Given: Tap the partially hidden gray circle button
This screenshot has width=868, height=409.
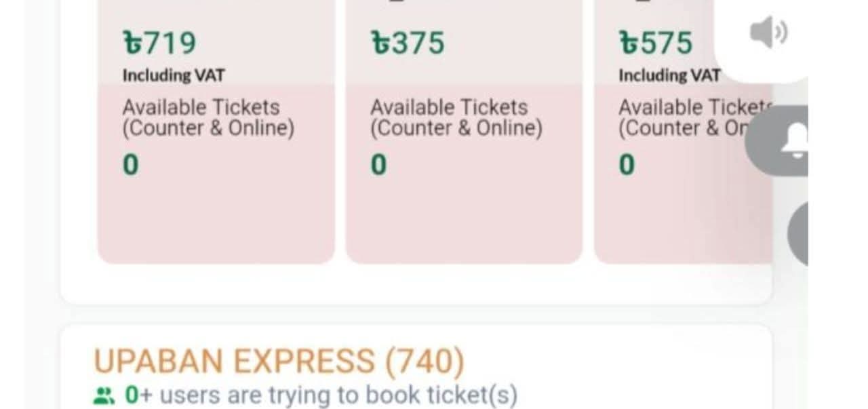Looking at the screenshot, I should point(799,233).
